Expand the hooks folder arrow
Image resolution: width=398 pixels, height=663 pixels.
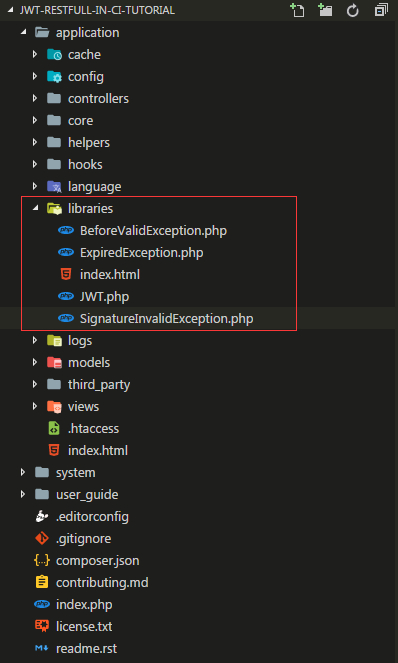35,164
